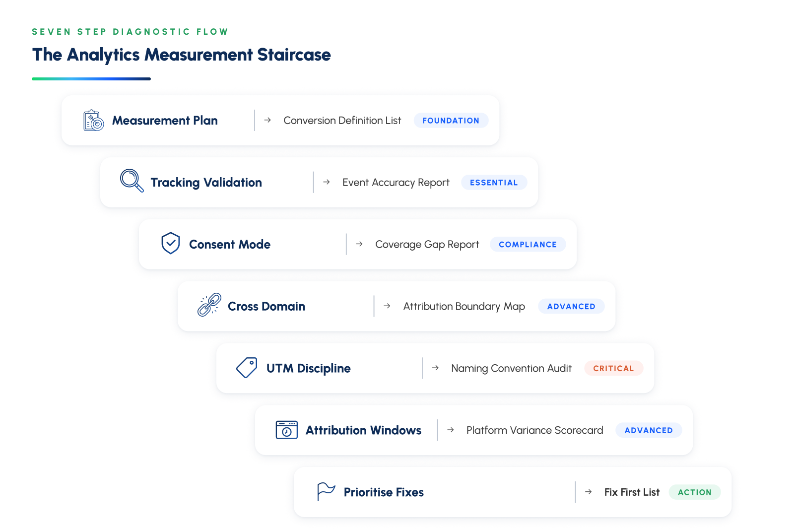The image size is (796, 532).
Task: Click the Consent Mode shield checkmark icon
Action: (x=171, y=243)
